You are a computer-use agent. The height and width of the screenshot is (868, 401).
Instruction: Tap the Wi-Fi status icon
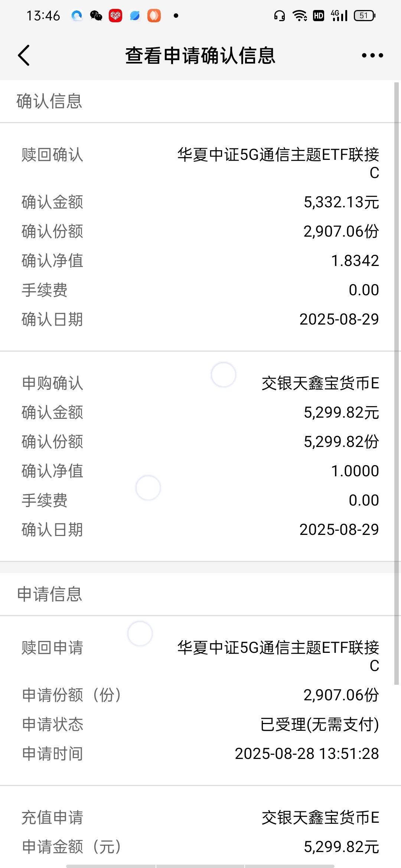[x=300, y=16]
